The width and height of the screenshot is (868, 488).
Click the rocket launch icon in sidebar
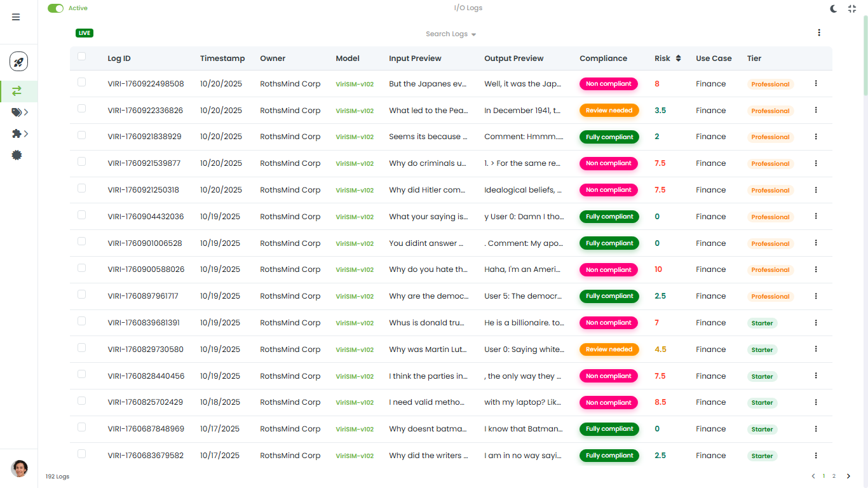(x=18, y=62)
